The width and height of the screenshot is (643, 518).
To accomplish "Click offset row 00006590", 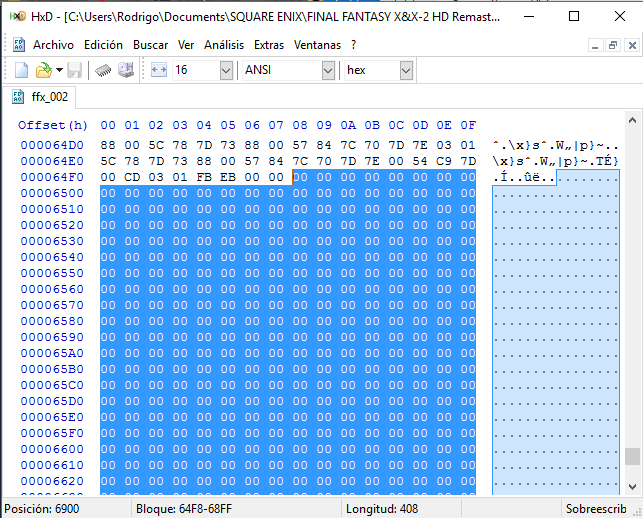I will coord(52,337).
